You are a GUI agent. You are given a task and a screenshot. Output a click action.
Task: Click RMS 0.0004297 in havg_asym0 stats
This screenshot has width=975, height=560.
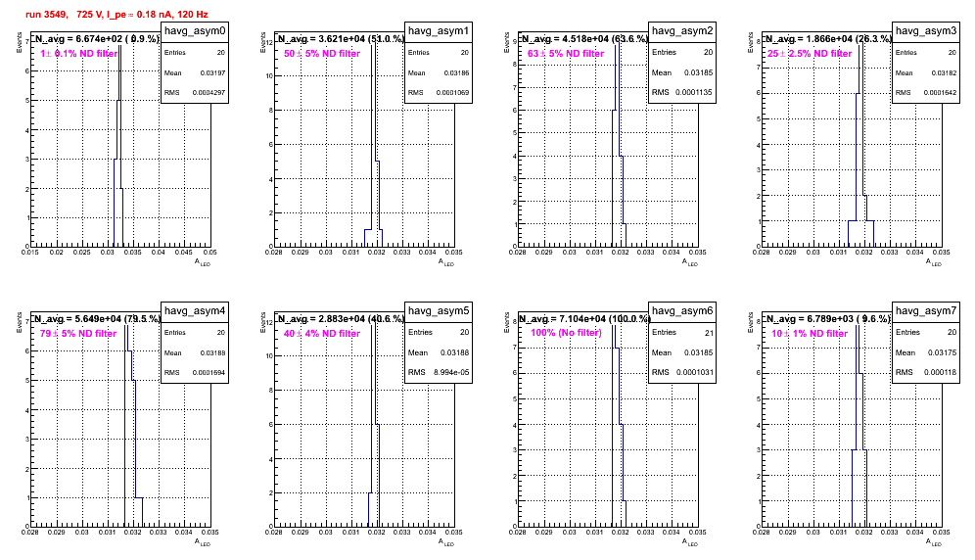click(195, 93)
